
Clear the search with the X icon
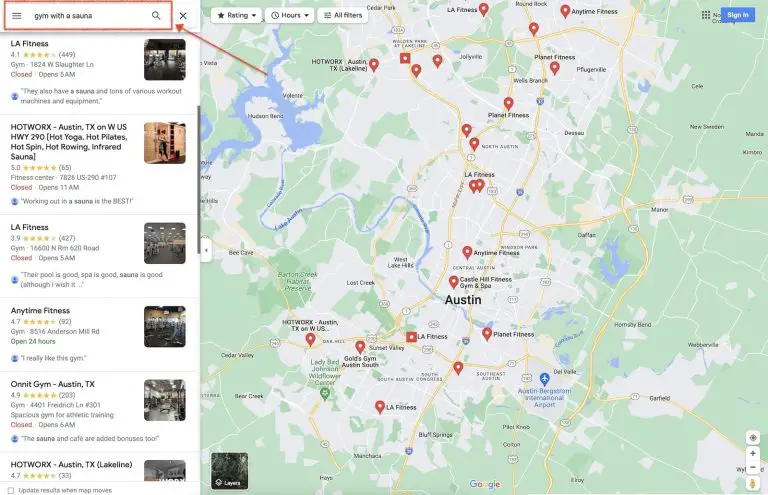183,16
